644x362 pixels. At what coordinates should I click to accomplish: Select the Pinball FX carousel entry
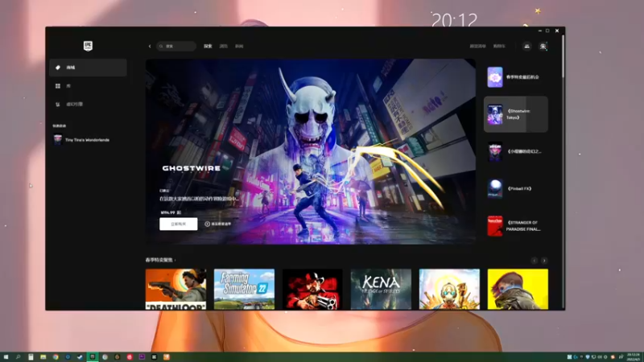point(516,188)
